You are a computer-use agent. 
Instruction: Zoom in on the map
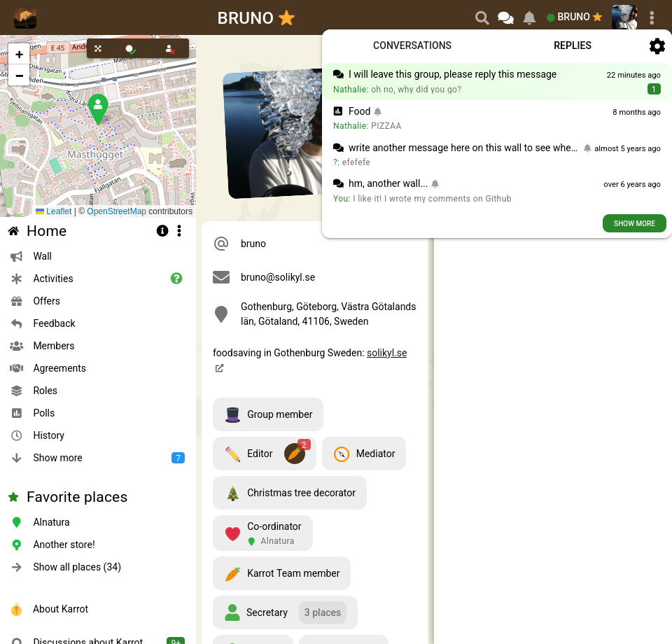tap(19, 55)
